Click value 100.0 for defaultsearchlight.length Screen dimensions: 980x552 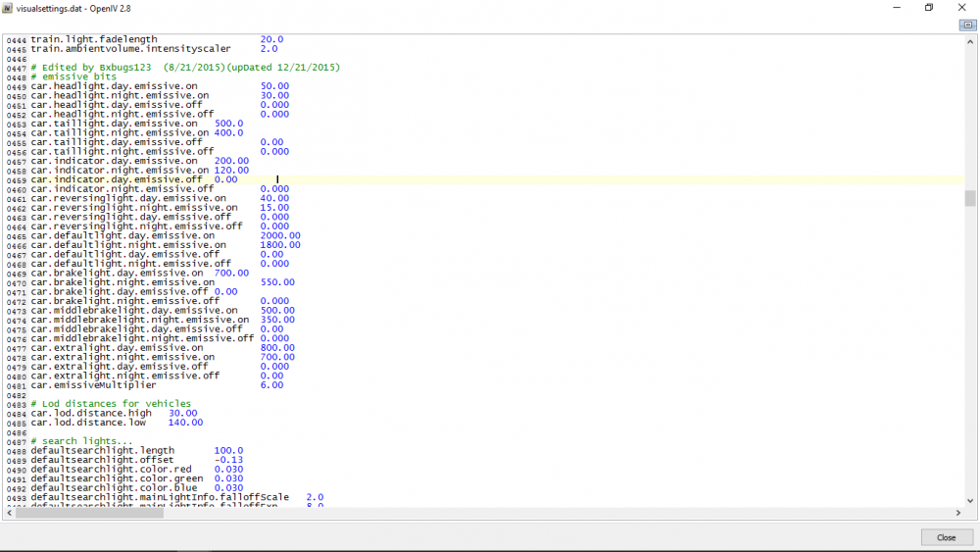[228, 451]
